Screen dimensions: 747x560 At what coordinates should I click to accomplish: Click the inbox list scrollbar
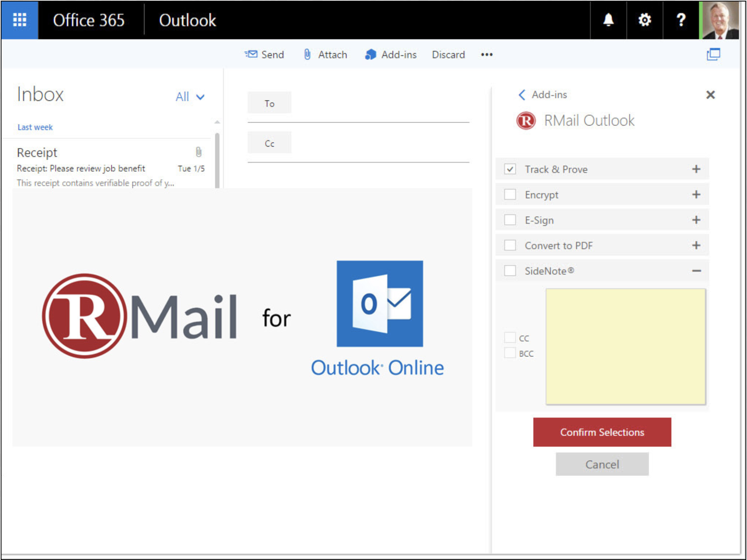pos(217,160)
